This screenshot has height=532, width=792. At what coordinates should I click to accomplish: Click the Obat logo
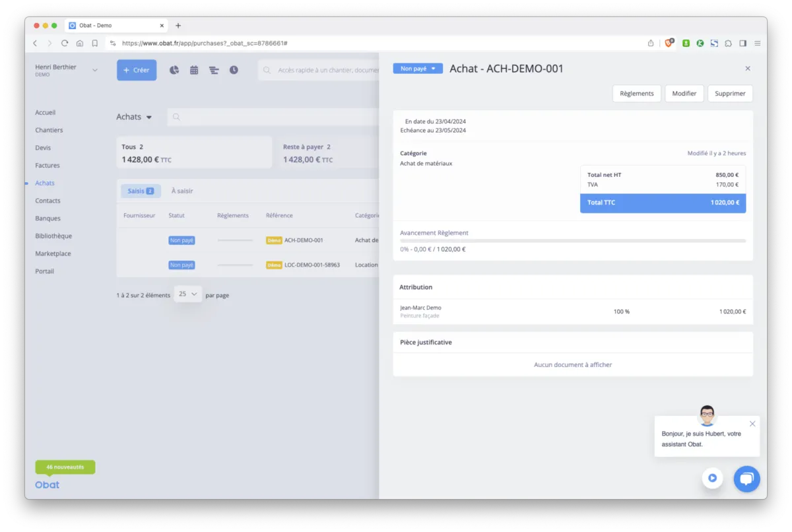pos(47,484)
